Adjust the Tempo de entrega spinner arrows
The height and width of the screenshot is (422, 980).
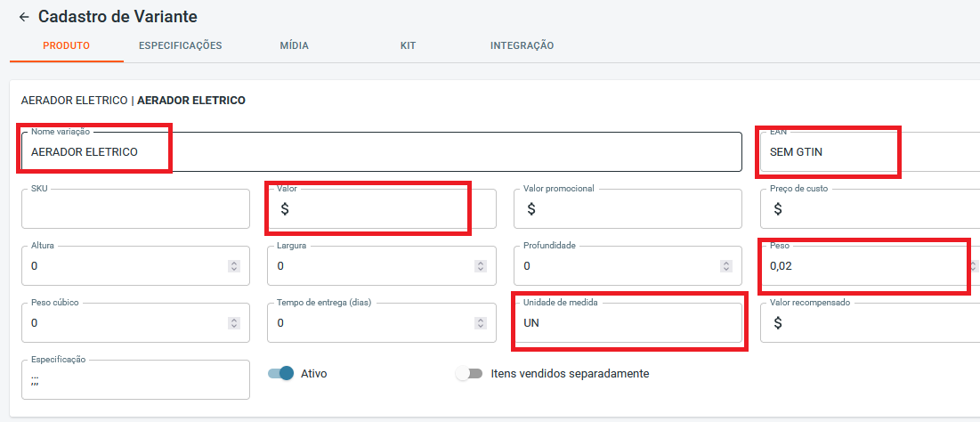480,323
